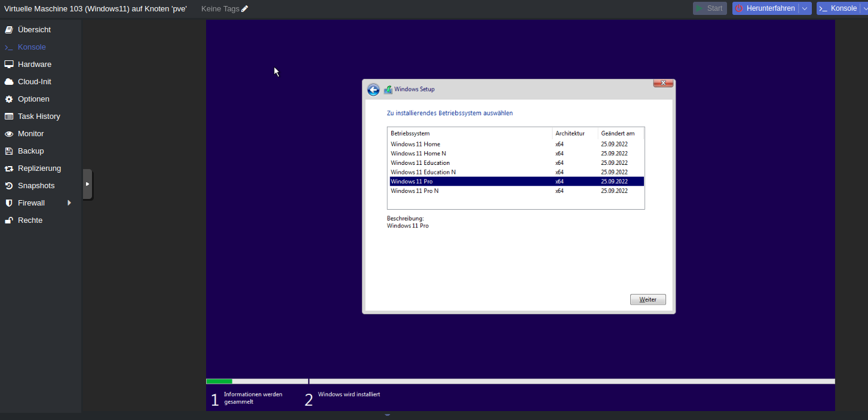Viewport: 868px width, 420px height.
Task: Open Monitor via its eye icon
Action: point(9,134)
